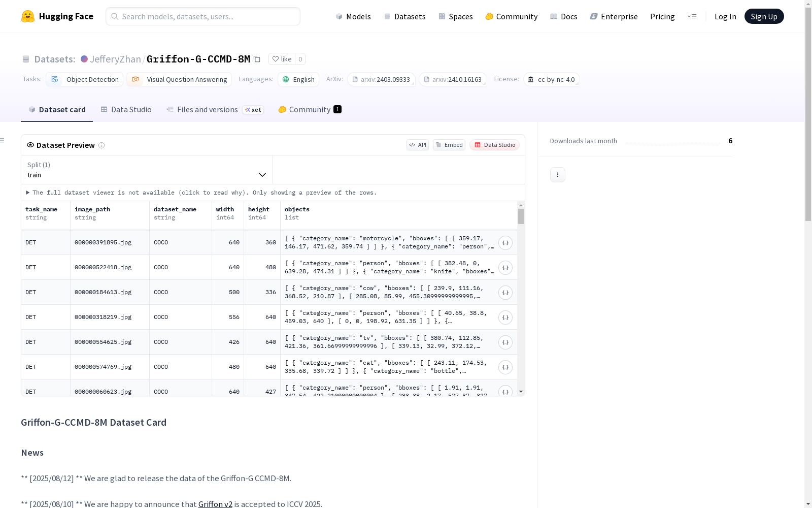The height and width of the screenshot is (508, 812).
Task: Open the three-dot options menu in sidebar
Action: 558,175
